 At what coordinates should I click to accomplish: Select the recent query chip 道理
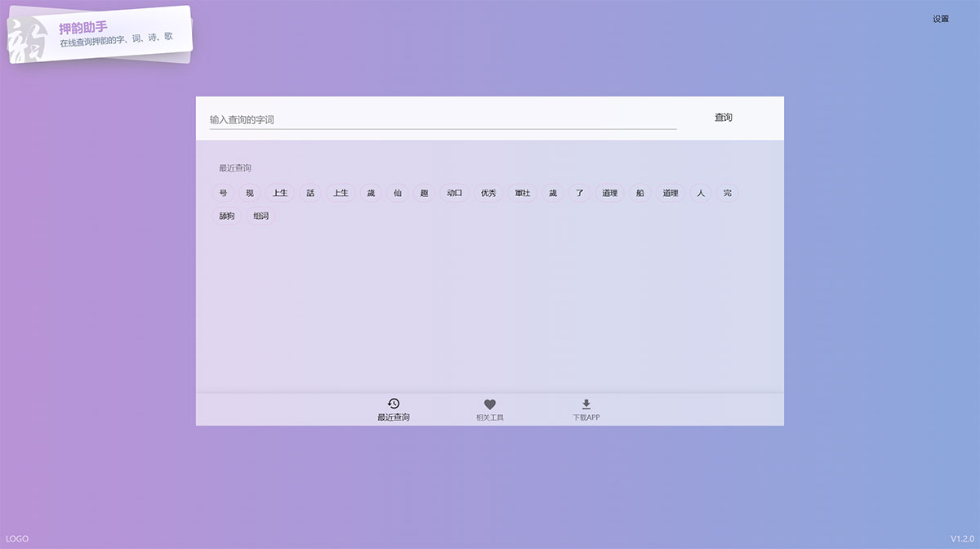coord(609,193)
